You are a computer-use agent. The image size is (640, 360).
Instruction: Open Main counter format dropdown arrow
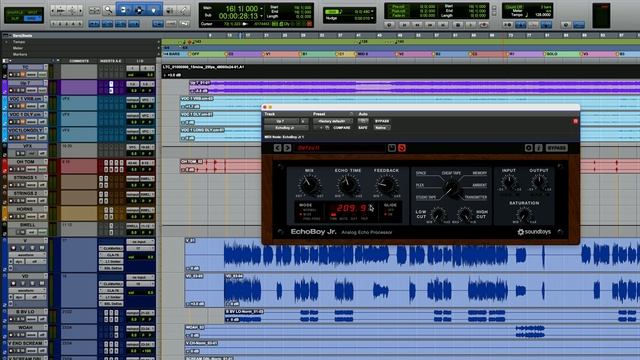tap(261, 8)
